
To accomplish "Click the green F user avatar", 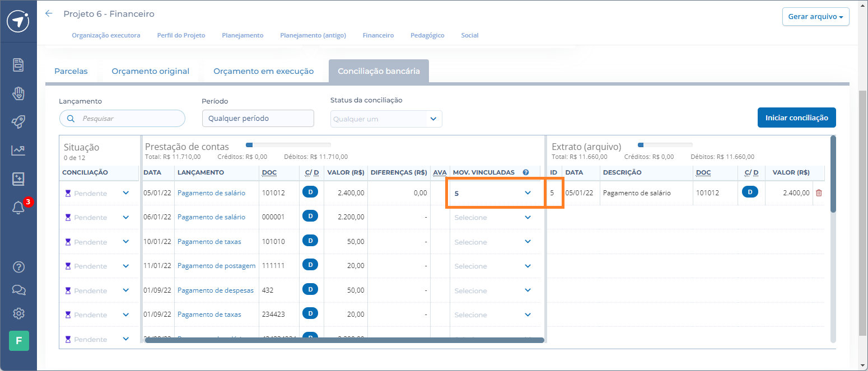I will pyautogui.click(x=18, y=340).
